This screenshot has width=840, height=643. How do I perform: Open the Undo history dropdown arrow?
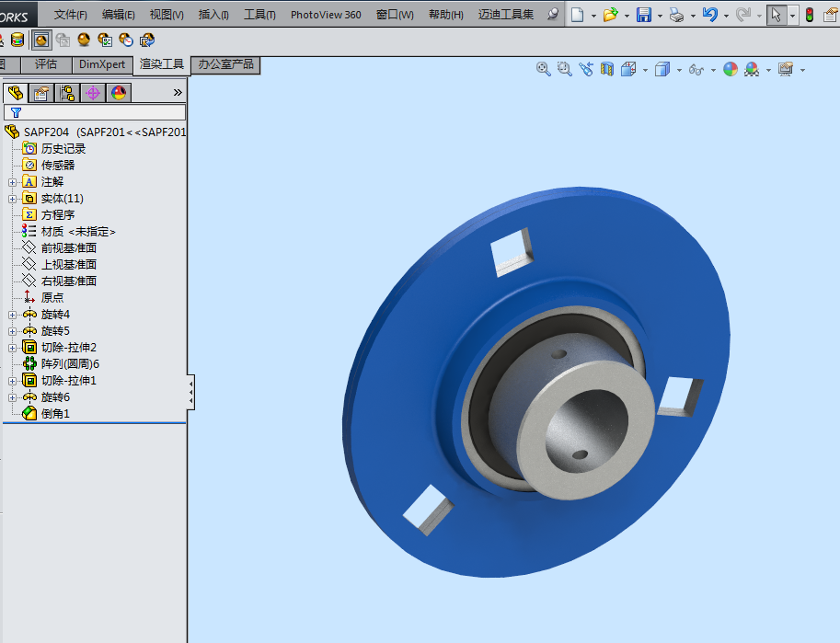point(727,16)
